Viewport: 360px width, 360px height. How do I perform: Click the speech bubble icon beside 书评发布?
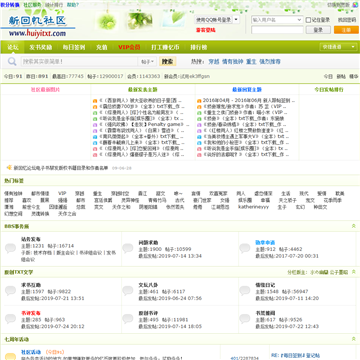10,318
